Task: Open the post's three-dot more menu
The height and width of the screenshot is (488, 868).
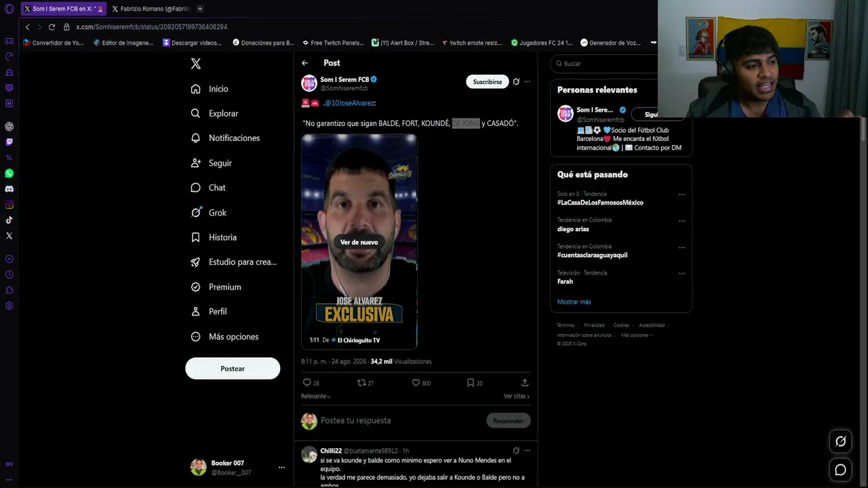Action: 527,82
